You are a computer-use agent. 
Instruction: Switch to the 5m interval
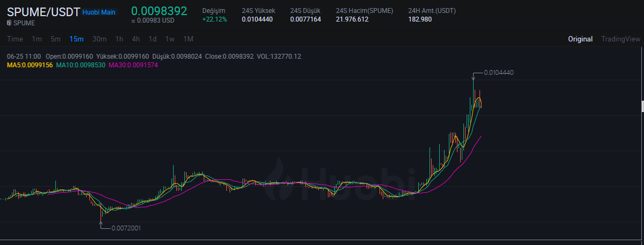pyautogui.click(x=55, y=39)
